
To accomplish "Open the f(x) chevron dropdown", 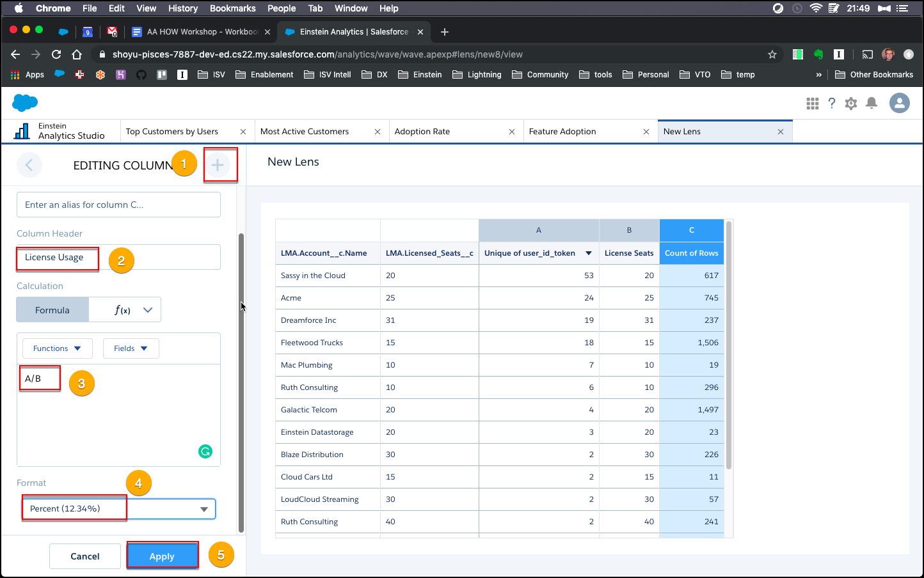I will [x=148, y=310].
